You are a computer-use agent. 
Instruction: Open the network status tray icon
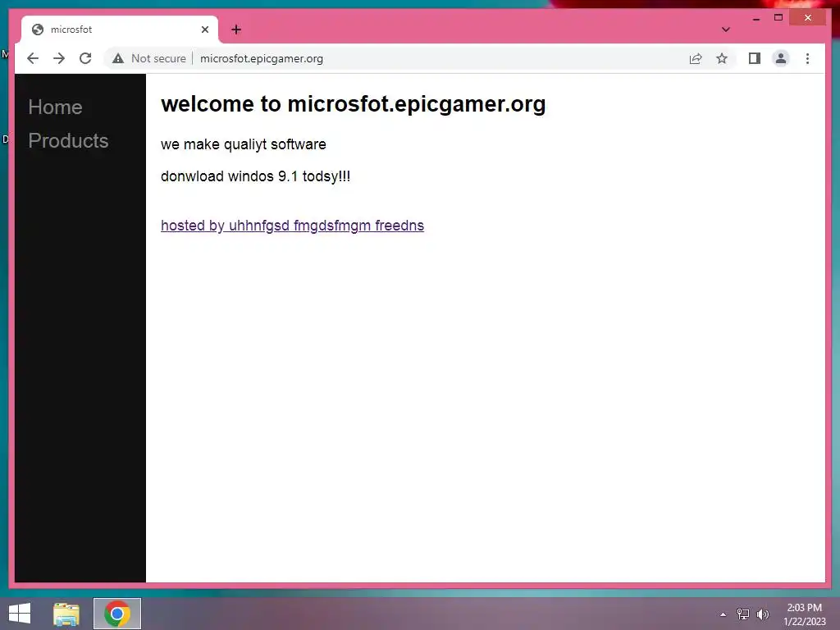tap(743, 614)
